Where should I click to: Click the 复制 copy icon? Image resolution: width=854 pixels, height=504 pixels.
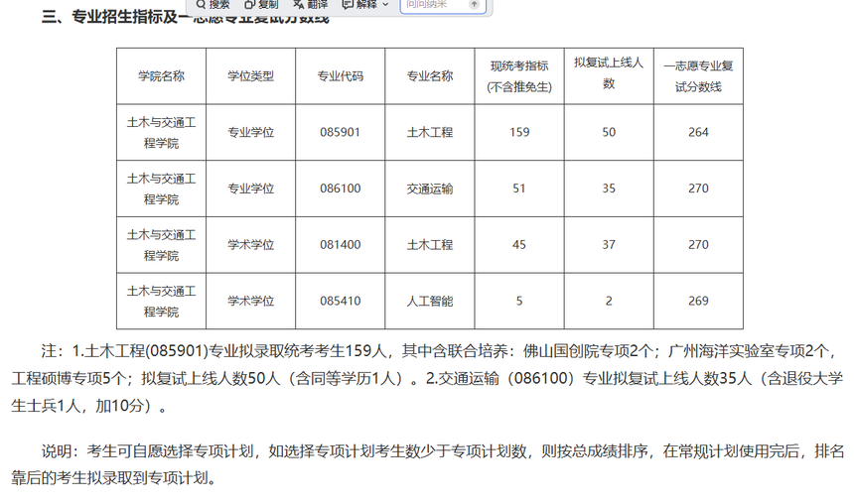(250, 5)
